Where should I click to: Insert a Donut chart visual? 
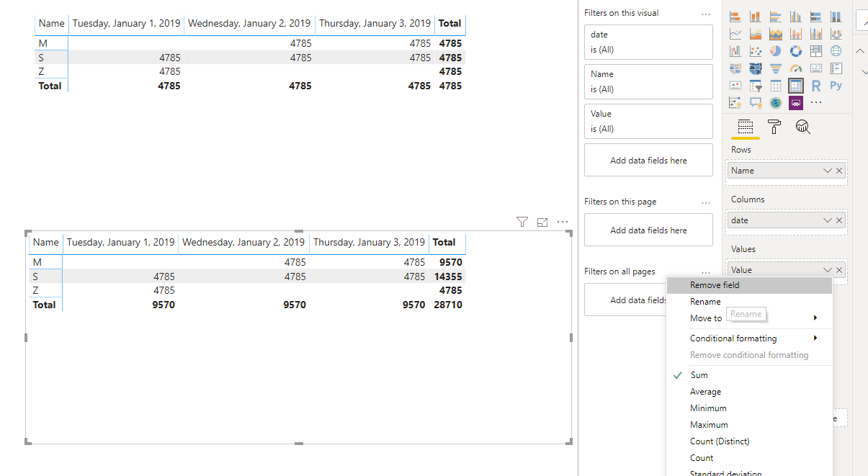click(x=796, y=51)
